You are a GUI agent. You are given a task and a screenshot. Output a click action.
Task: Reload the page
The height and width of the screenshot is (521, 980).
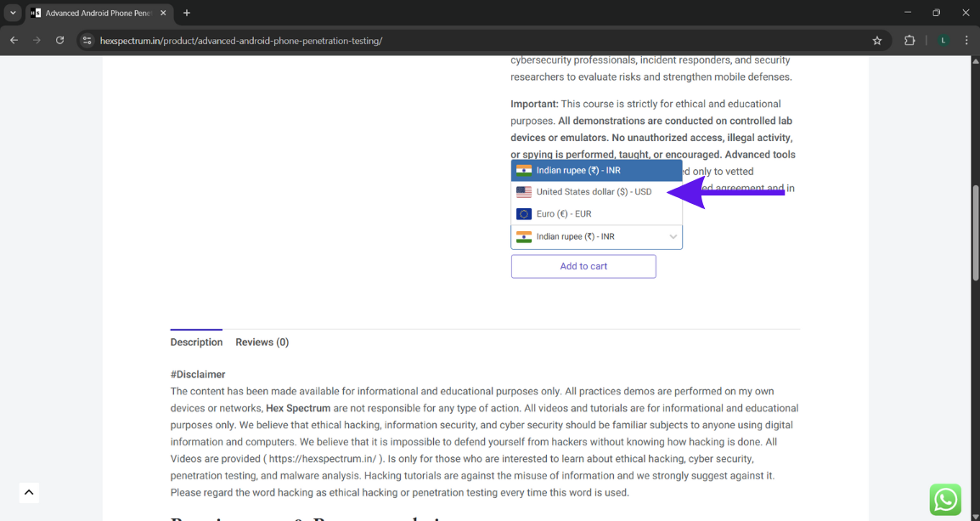pyautogui.click(x=59, y=40)
